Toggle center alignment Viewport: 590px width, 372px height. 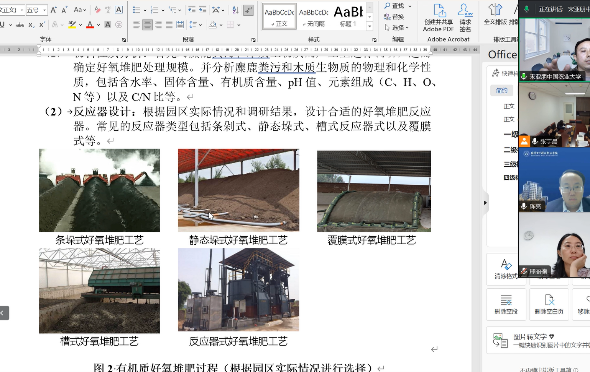pyautogui.click(x=148, y=25)
